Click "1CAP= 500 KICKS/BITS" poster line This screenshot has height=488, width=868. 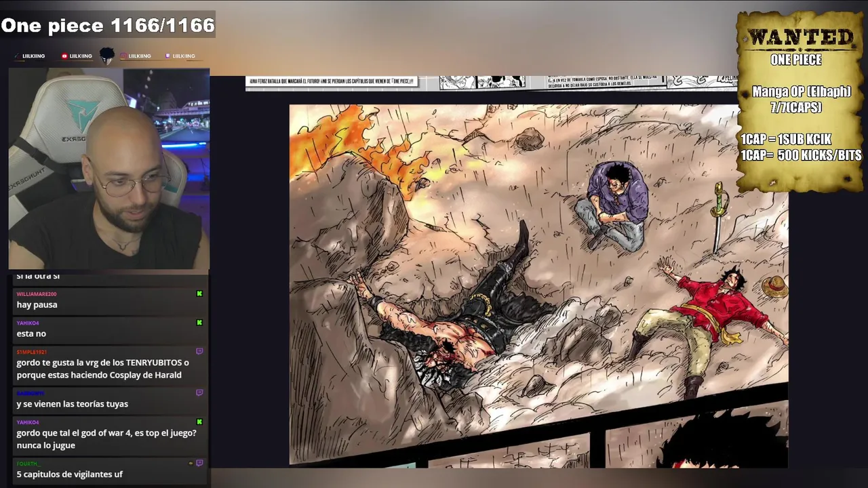click(x=801, y=155)
